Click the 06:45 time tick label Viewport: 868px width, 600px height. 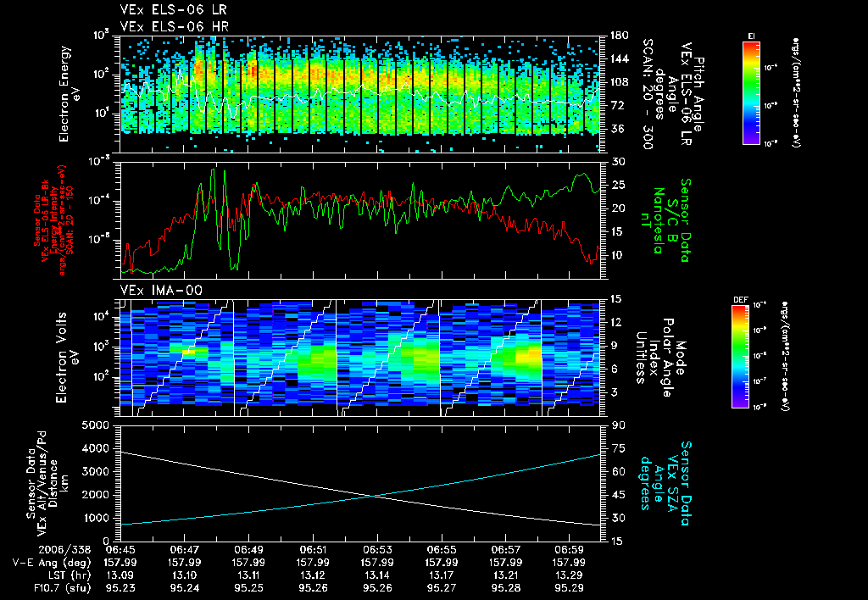point(120,549)
